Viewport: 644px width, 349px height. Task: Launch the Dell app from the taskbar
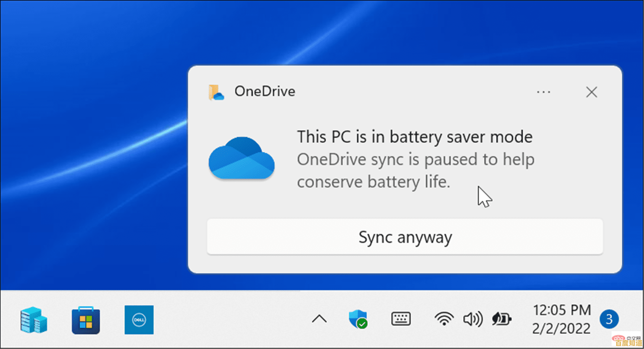(x=139, y=320)
